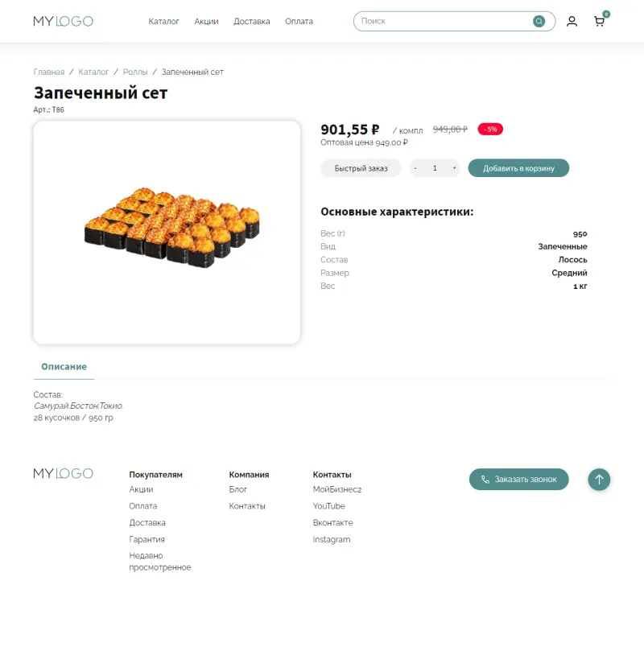The width and height of the screenshot is (644, 647).
Task: Open the Гарантия footer link
Action: point(147,540)
